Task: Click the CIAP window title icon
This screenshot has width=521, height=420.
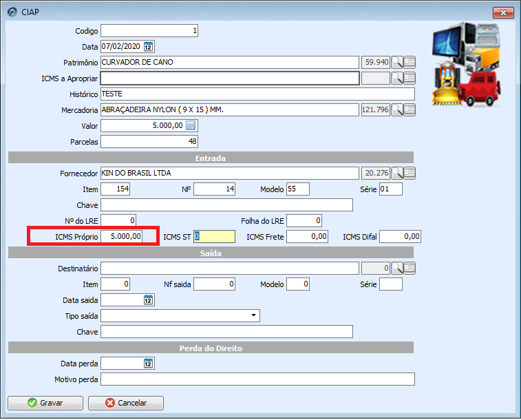Action: (x=12, y=12)
